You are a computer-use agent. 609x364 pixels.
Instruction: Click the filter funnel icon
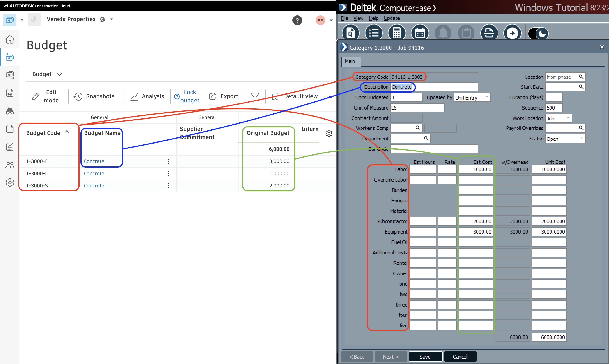click(255, 96)
